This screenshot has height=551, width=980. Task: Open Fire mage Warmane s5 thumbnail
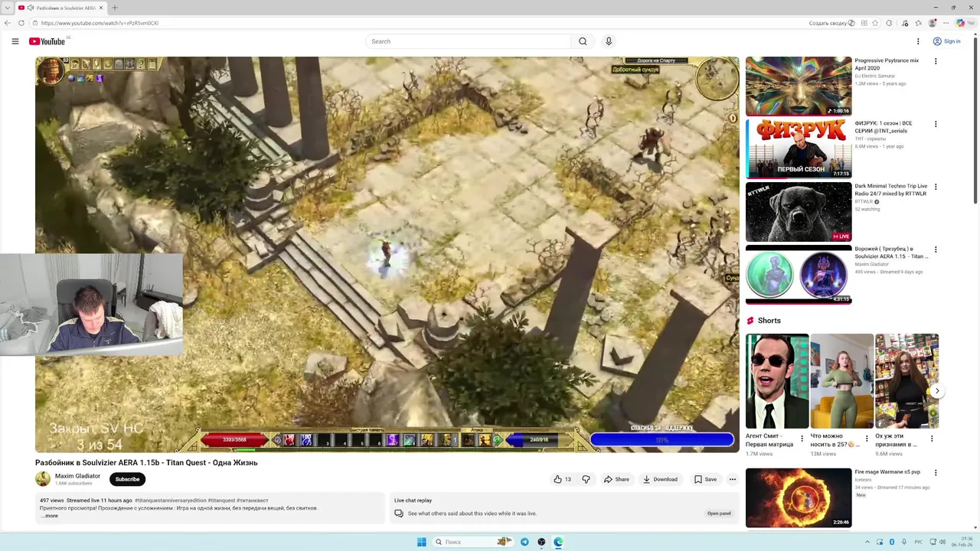[x=799, y=497]
